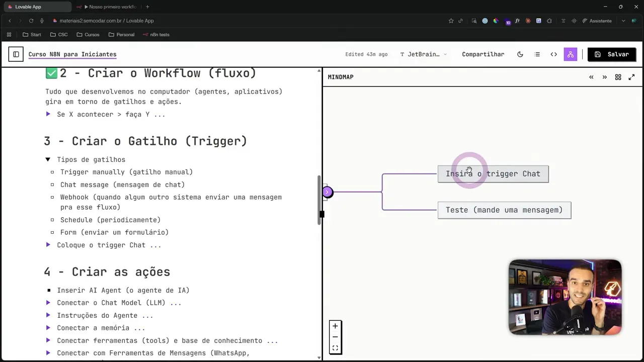Expand the mindmap to fullscreen with the arrows icon

coord(631,77)
